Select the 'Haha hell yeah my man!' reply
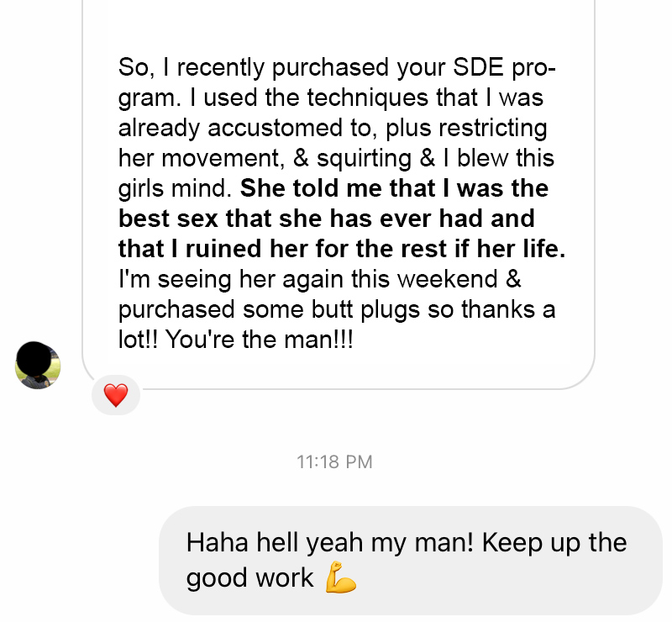The image size is (672, 622). [330, 542]
